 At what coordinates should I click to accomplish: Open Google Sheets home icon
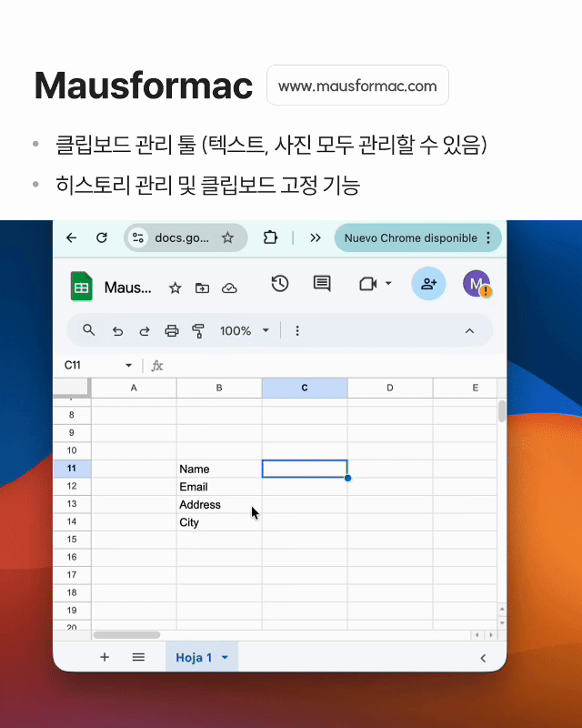(82, 287)
